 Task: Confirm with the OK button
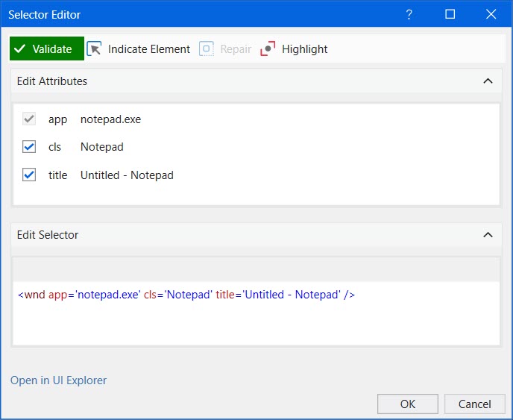coord(408,404)
